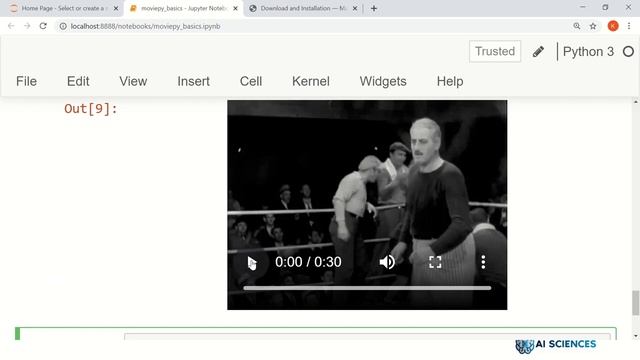Click the pencil edit mode icon
Image resolution: width=640 pixels, height=360 pixels.
(x=538, y=51)
